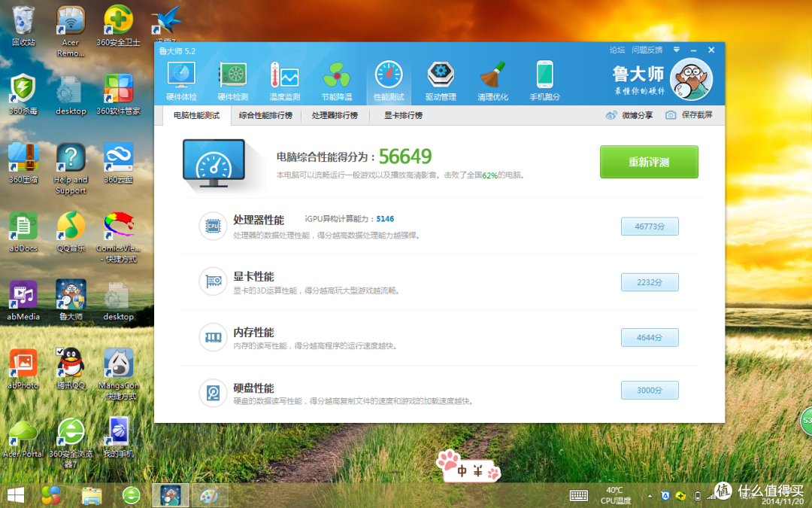Click 保存截屏 save screenshot link
The height and width of the screenshot is (508, 812).
(689, 115)
